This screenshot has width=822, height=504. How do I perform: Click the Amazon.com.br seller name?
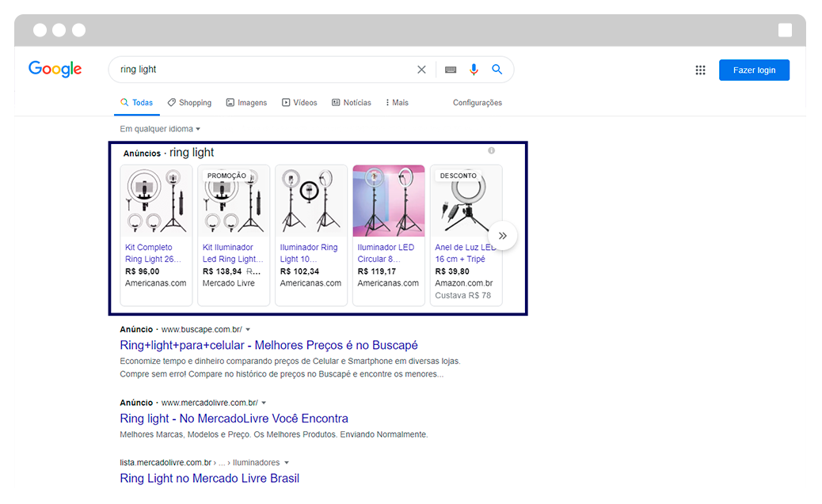(464, 283)
